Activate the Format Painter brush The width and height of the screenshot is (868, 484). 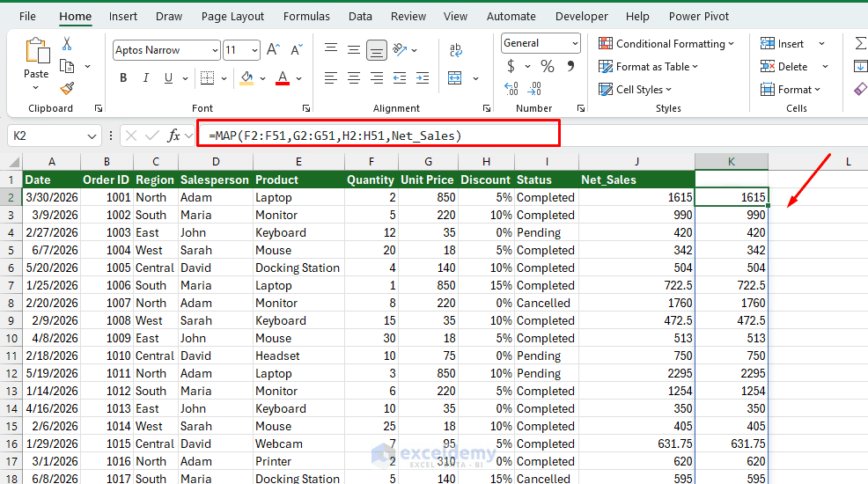67,89
